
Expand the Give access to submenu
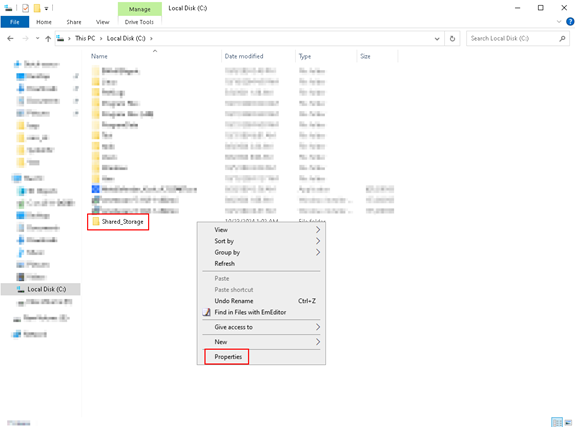(261, 327)
